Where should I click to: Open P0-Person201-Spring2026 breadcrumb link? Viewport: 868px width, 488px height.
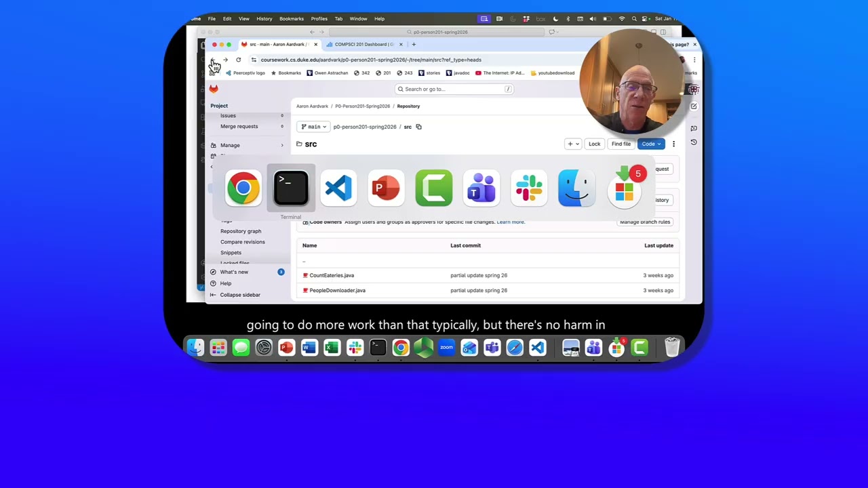click(363, 106)
